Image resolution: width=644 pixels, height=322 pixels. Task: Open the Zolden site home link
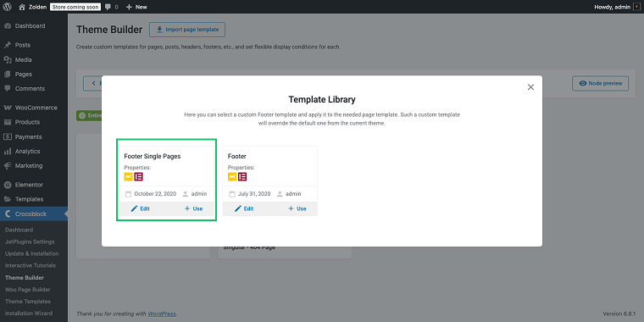point(32,7)
